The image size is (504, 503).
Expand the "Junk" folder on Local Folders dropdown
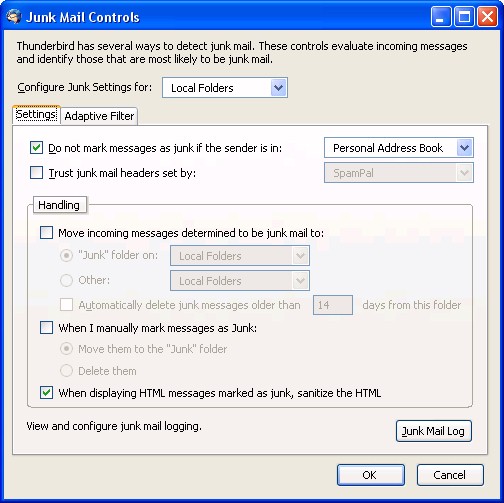pos(240,256)
